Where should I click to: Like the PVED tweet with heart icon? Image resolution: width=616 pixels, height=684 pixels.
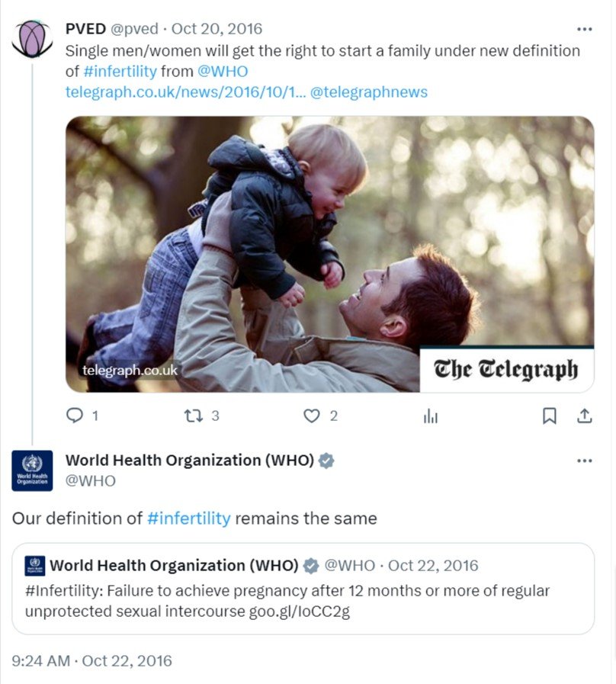(x=312, y=416)
